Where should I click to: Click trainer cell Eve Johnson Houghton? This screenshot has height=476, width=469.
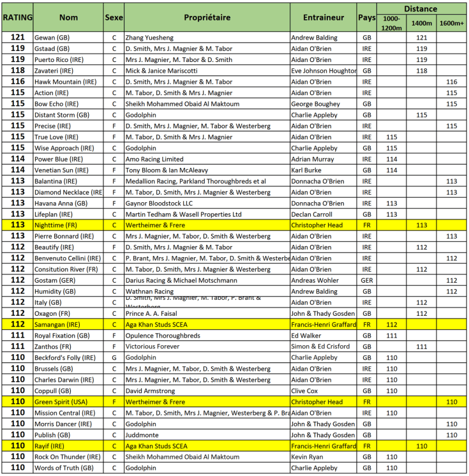pyautogui.click(x=324, y=71)
